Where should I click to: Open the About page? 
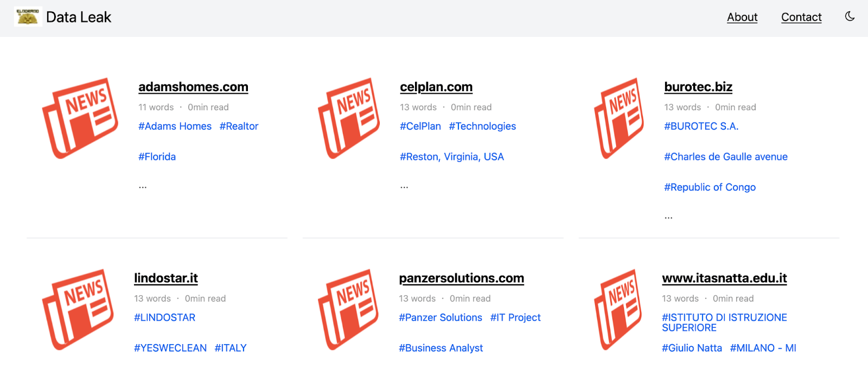[x=742, y=17]
